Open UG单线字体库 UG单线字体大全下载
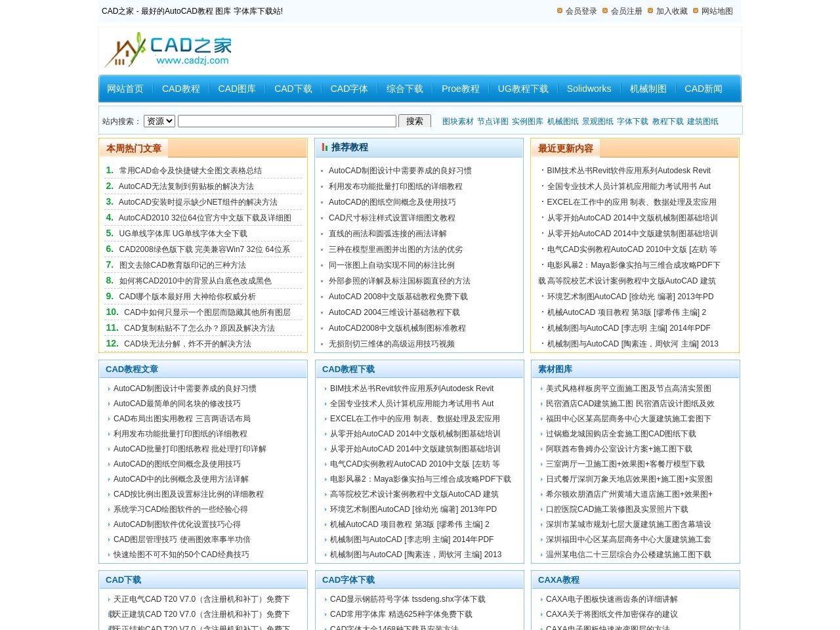Screen dimensions: 840x630 (183, 234)
